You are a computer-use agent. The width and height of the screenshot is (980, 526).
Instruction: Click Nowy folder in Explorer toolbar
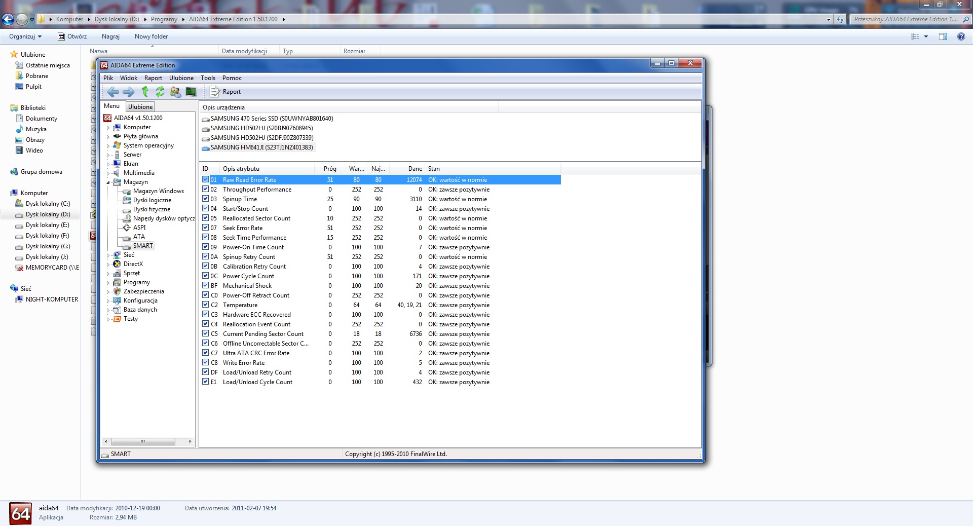click(x=151, y=36)
